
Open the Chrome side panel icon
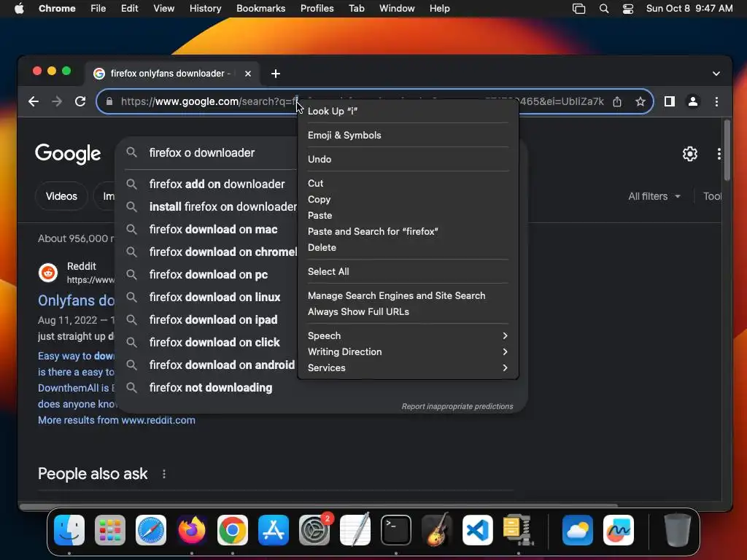(x=670, y=101)
